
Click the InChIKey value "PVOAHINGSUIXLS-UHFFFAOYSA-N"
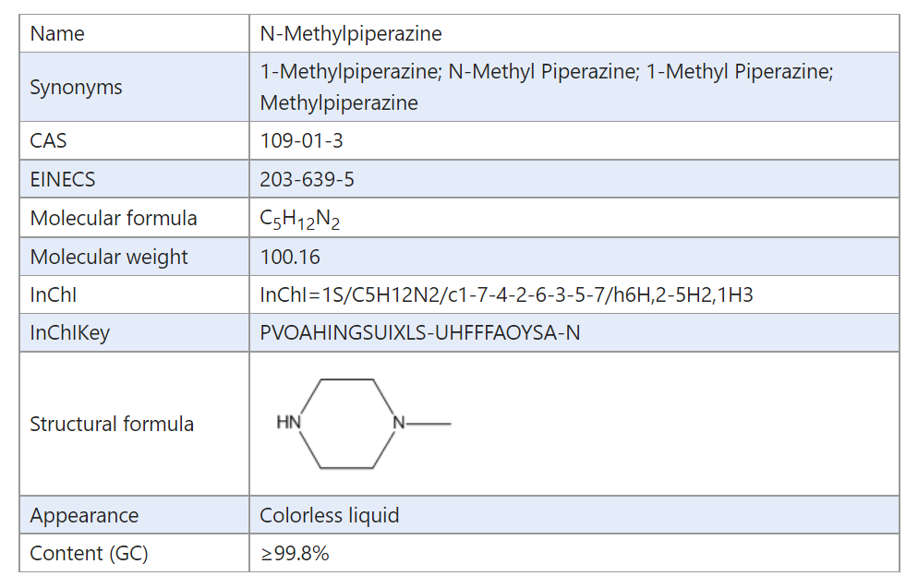point(420,333)
